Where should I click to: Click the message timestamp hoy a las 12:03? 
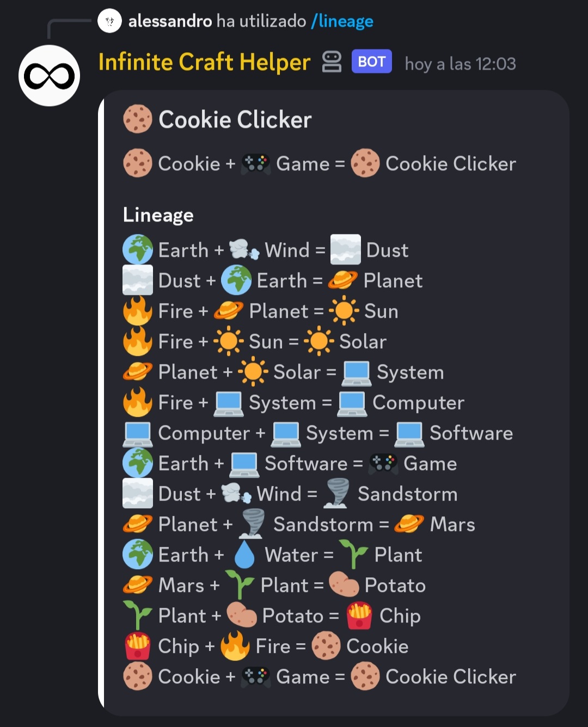click(x=461, y=64)
